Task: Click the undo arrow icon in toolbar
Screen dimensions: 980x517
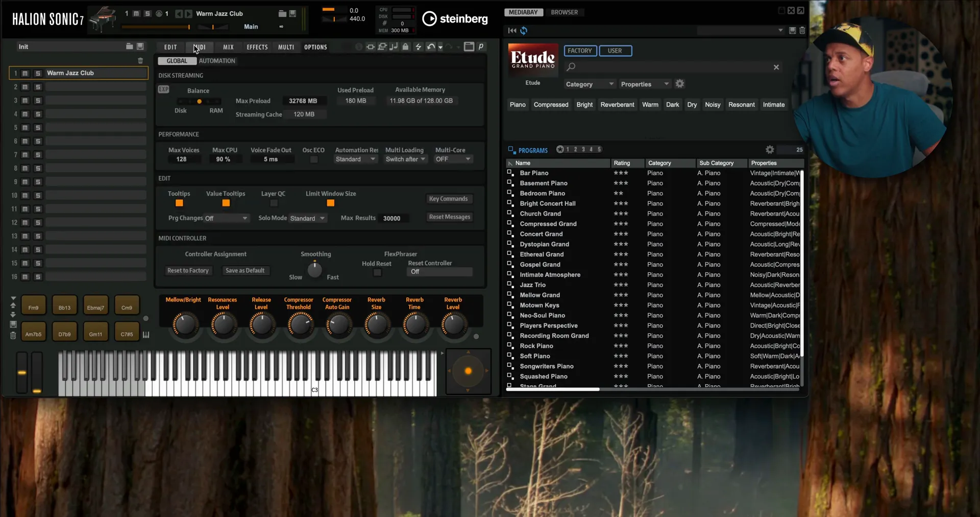Action: 431,47
